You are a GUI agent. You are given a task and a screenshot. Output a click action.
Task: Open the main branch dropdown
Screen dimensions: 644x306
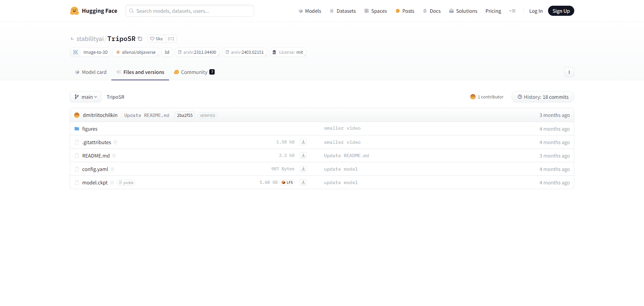point(86,97)
